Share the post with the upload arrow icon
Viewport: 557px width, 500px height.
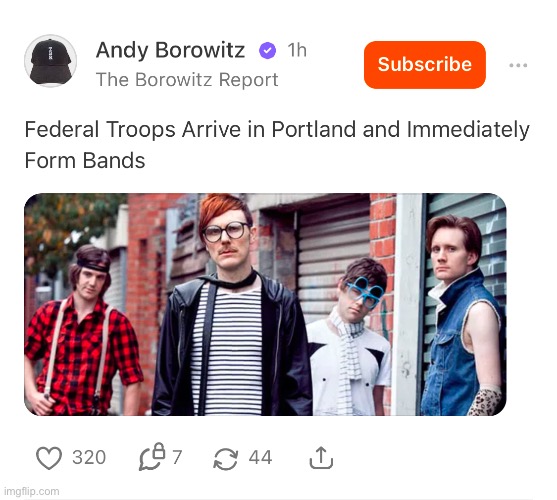(321, 457)
